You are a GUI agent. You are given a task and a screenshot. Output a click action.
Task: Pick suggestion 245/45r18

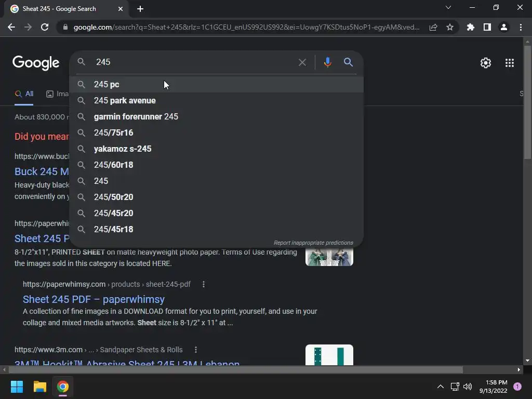pos(217,229)
